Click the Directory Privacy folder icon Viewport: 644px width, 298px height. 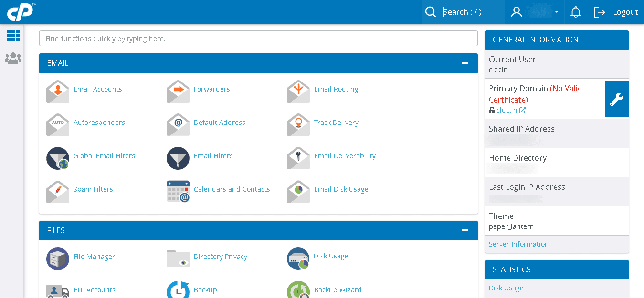pos(178,258)
